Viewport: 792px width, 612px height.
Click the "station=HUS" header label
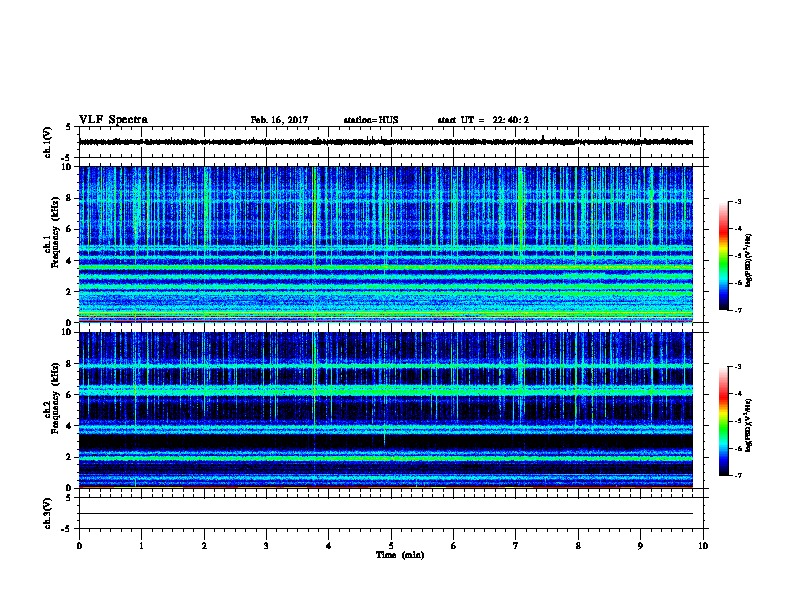point(371,120)
